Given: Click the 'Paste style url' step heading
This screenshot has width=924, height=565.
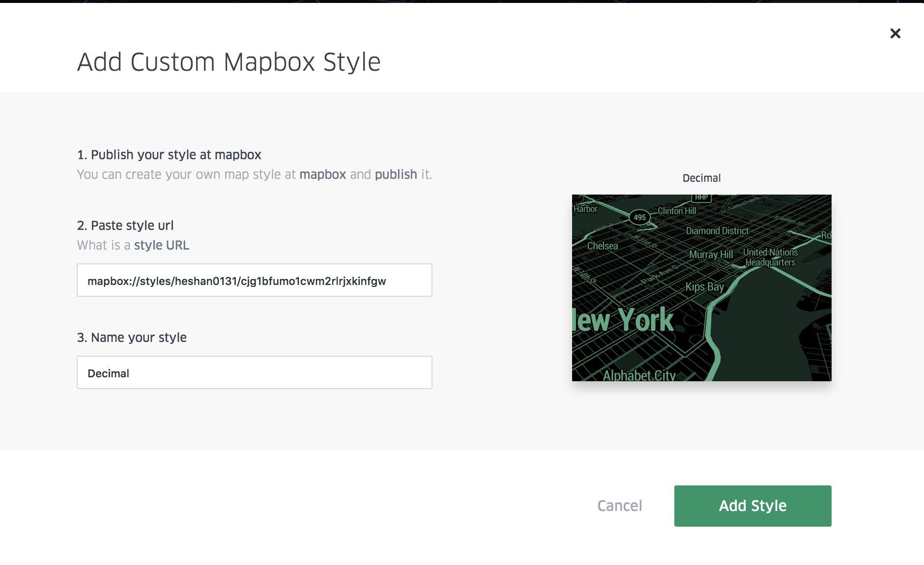Looking at the screenshot, I should click(125, 226).
